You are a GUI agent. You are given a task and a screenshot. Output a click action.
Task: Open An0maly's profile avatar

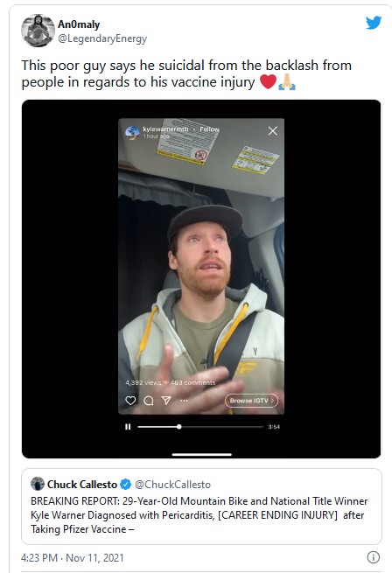pos(38,31)
